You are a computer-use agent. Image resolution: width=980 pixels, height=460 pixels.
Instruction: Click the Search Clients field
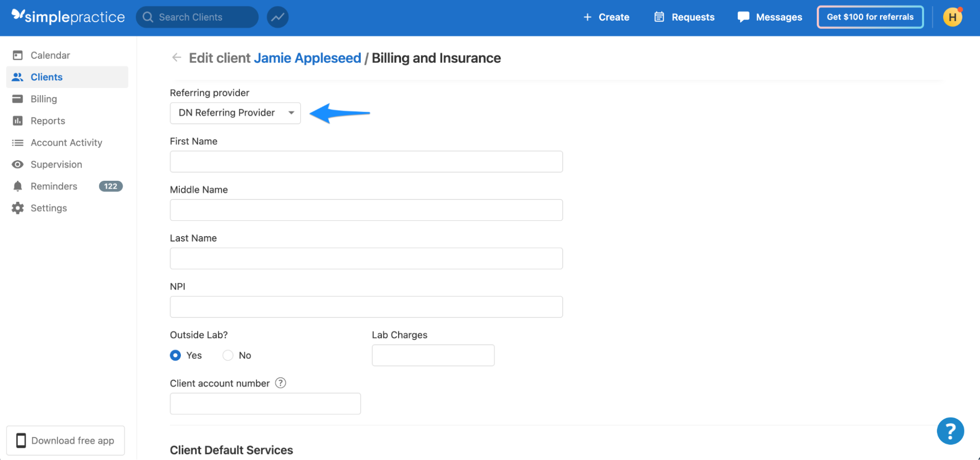click(x=197, y=17)
